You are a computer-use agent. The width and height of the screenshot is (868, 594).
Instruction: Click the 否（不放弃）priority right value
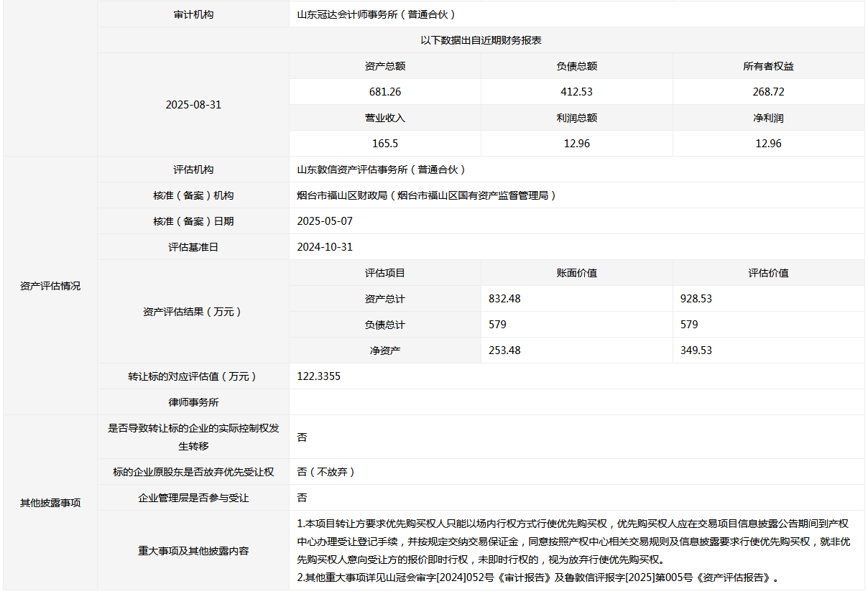pyautogui.click(x=326, y=472)
